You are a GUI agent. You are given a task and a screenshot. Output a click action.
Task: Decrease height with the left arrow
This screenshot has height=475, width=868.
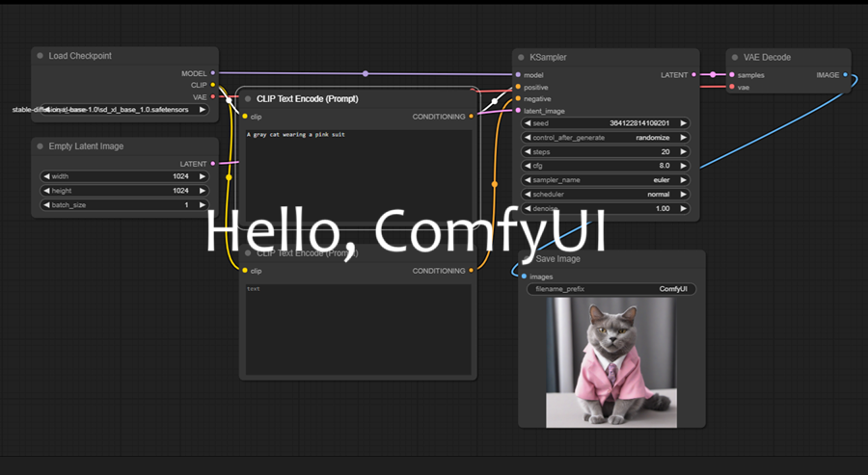[46, 191]
